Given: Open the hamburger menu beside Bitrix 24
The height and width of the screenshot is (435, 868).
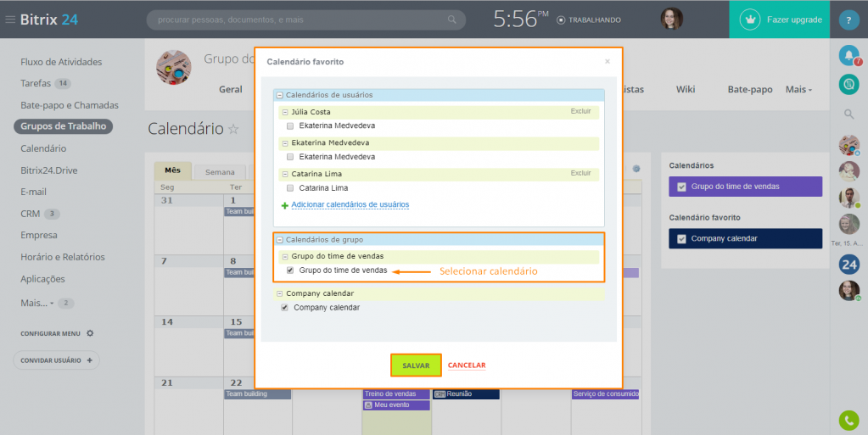Looking at the screenshot, I should pyautogui.click(x=10, y=20).
